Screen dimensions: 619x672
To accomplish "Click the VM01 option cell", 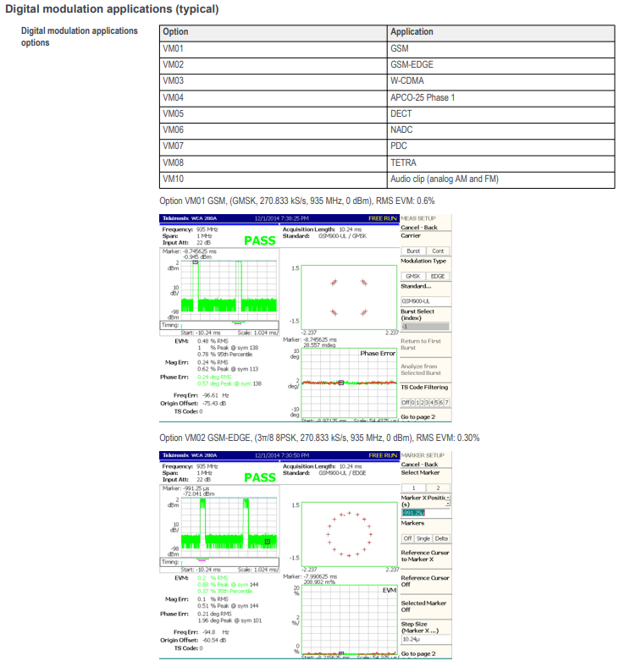I will click(273, 49).
